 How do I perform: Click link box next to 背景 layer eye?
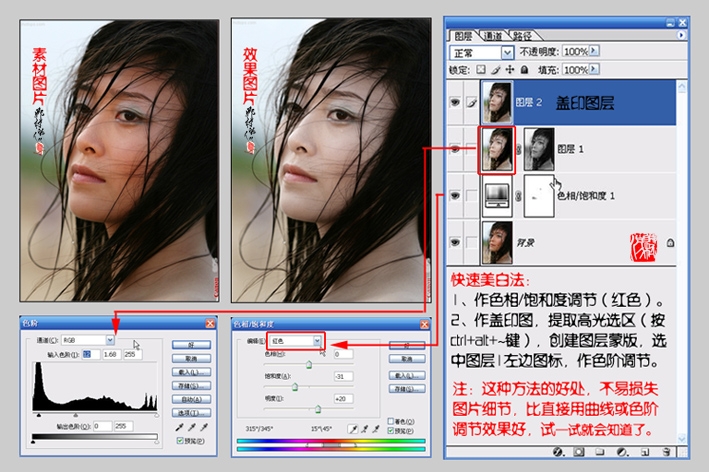click(472, 243)
